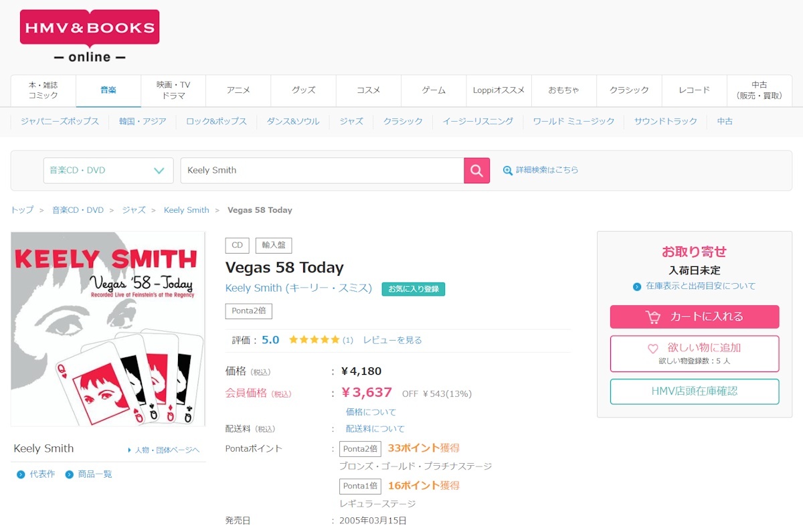Image resolution: width=803 pixels, height=532 pixels.
Task: Click the magnifying glass search button
Action: [476, 171]
